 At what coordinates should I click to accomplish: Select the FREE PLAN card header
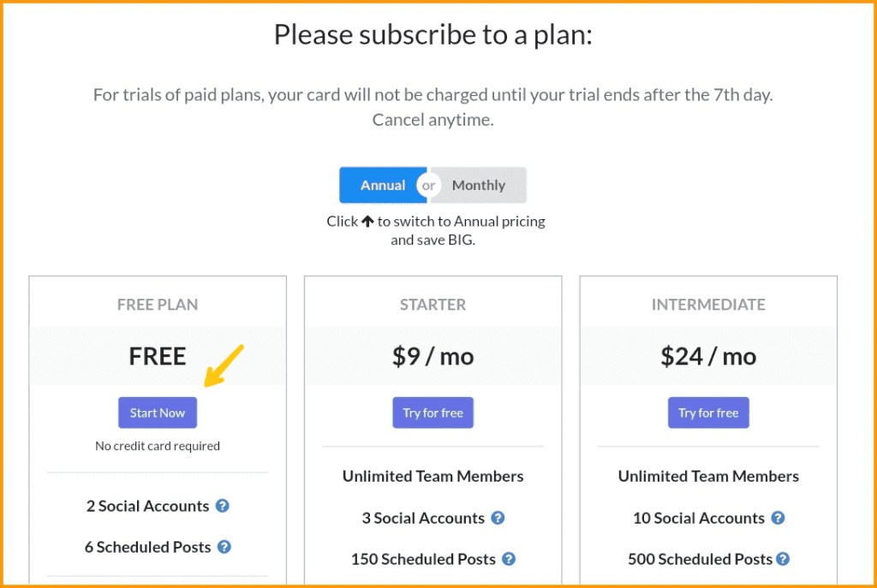click(x=158, y=305)
